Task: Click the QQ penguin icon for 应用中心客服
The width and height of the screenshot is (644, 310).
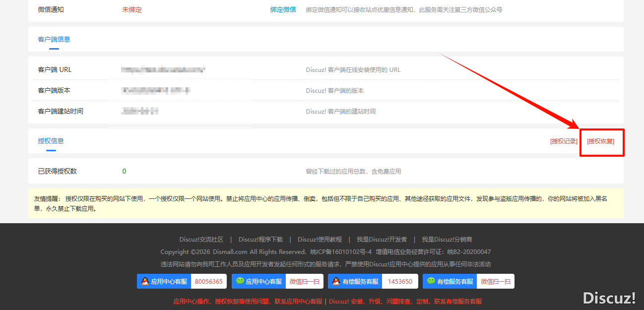Action: click(x=145, y=281)
